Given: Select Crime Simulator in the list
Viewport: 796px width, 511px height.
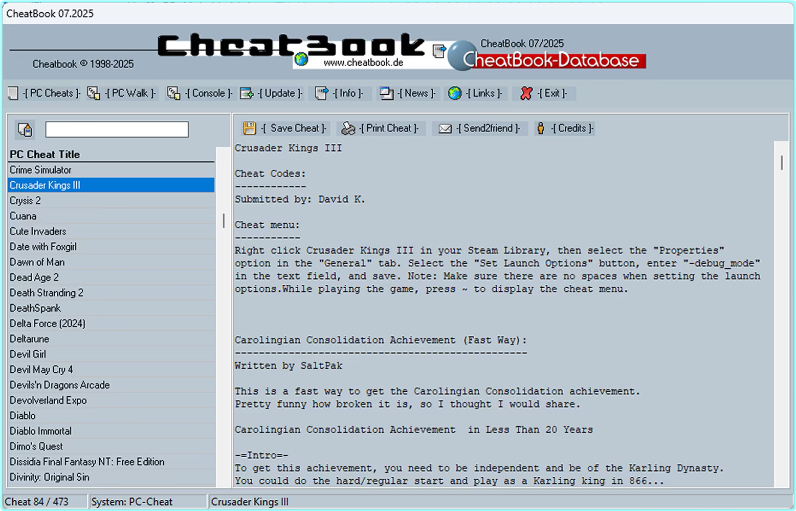Looking at the screenshot, I should [112, 170].
